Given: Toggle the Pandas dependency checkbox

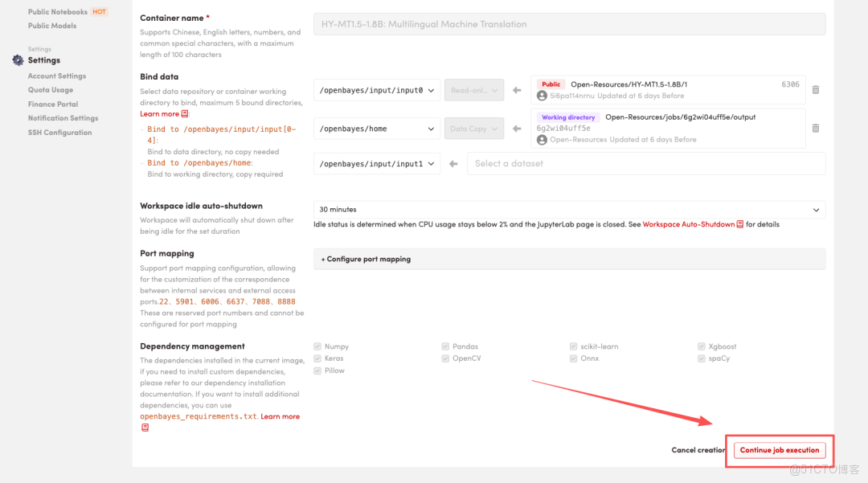Looking at the screenshot, I should 445,346.
